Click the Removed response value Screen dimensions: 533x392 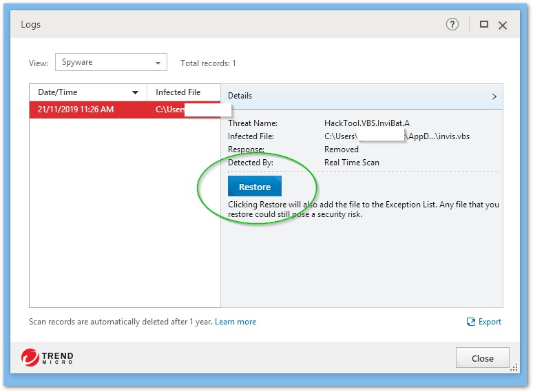342,149
